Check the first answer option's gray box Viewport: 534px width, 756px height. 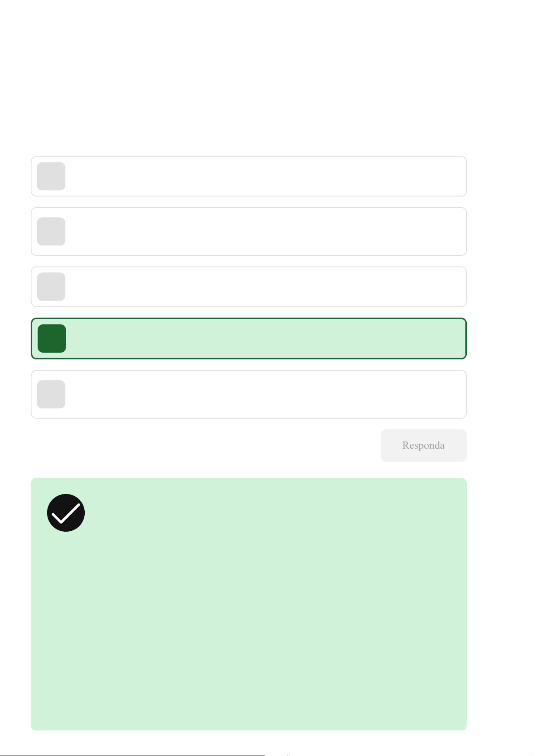point(51,176)
